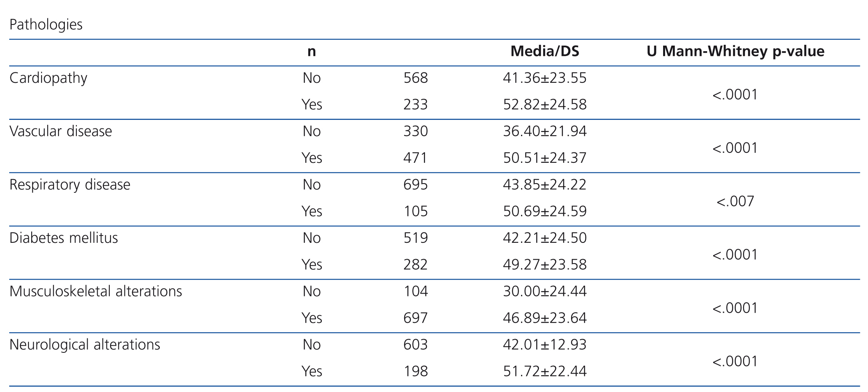Image resolution: width=868 pixels, height=392 pixels.
Task: Select the 52.82±24.58 cell
Action: pos(545,104)
